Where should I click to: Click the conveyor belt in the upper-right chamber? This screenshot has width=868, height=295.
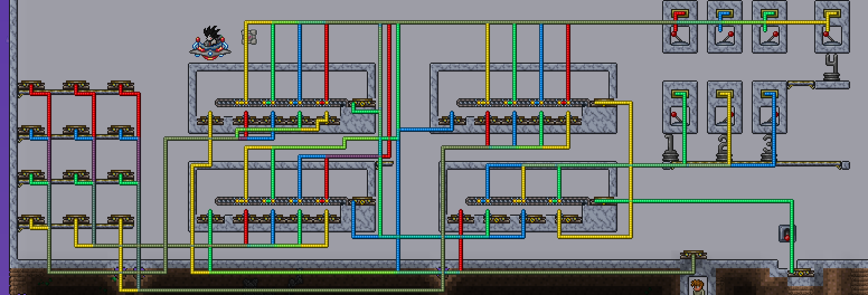523,103
